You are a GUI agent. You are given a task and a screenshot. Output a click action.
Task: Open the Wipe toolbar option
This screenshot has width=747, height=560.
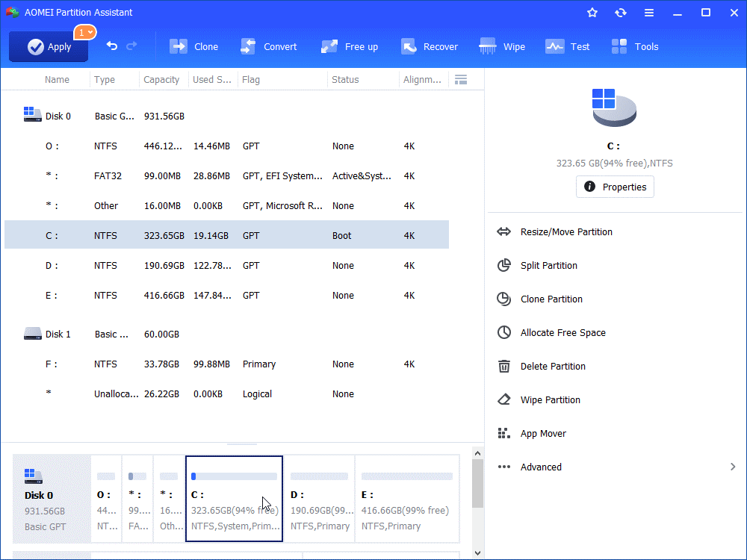[488, 46]
